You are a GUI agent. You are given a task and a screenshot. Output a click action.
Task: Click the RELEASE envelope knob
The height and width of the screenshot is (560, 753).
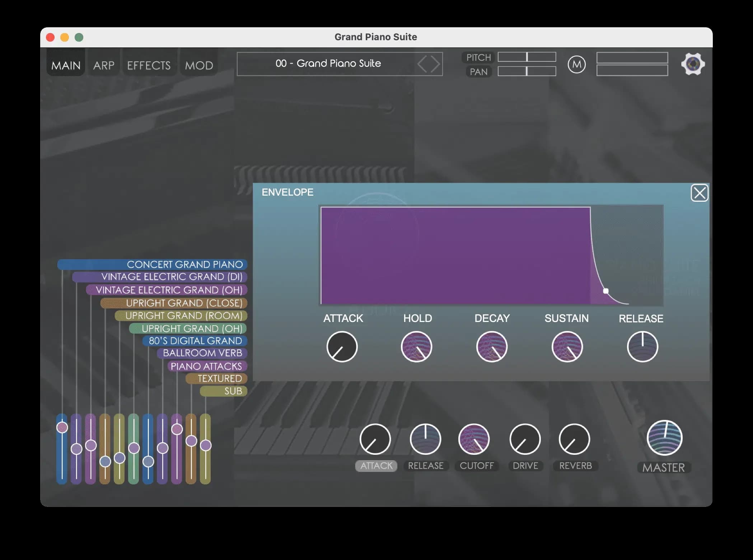[x=642, y=346]
